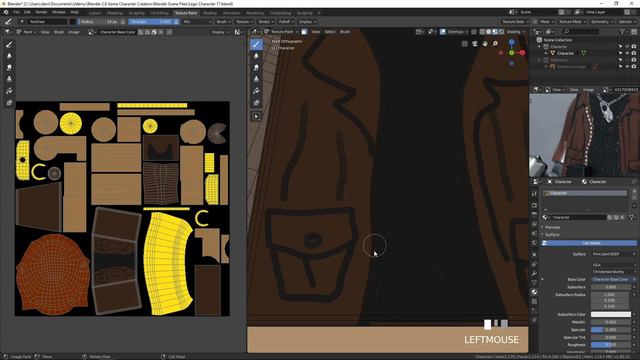Image resolution: width=640 pixels, height=360 pixels.
Task: Toggle Use Nodes in material settings
Action: [x=589, y=243]
